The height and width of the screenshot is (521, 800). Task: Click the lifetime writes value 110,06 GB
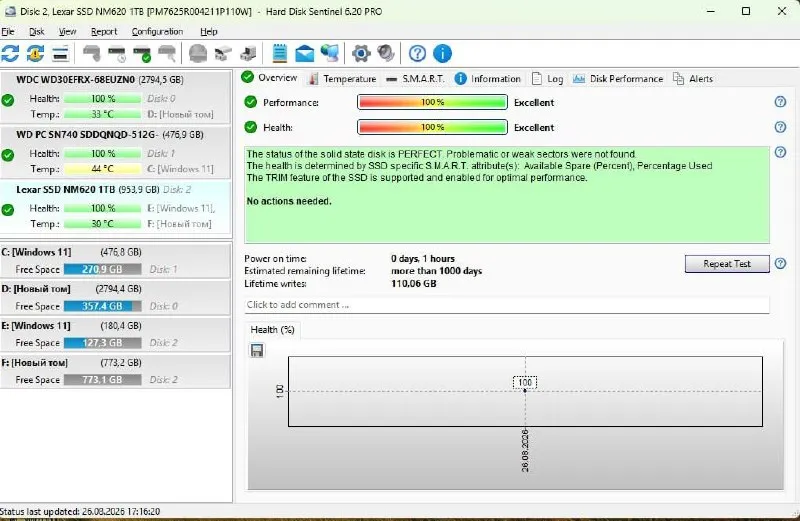coord(414,284)
